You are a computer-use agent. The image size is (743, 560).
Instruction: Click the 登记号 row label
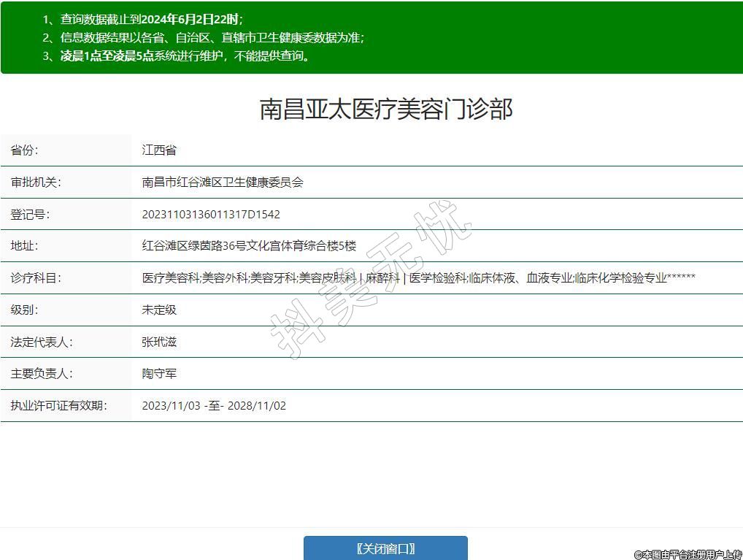tap(30, 215)
